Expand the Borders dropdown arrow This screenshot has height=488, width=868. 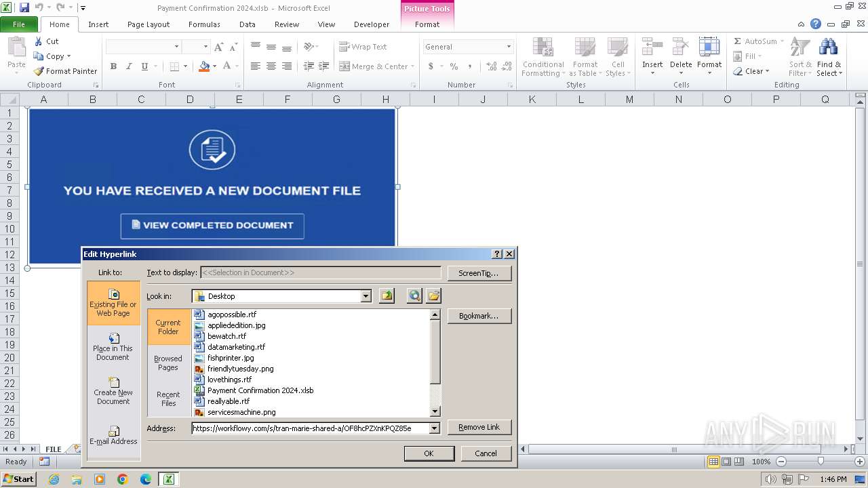[x=186, y=66]
